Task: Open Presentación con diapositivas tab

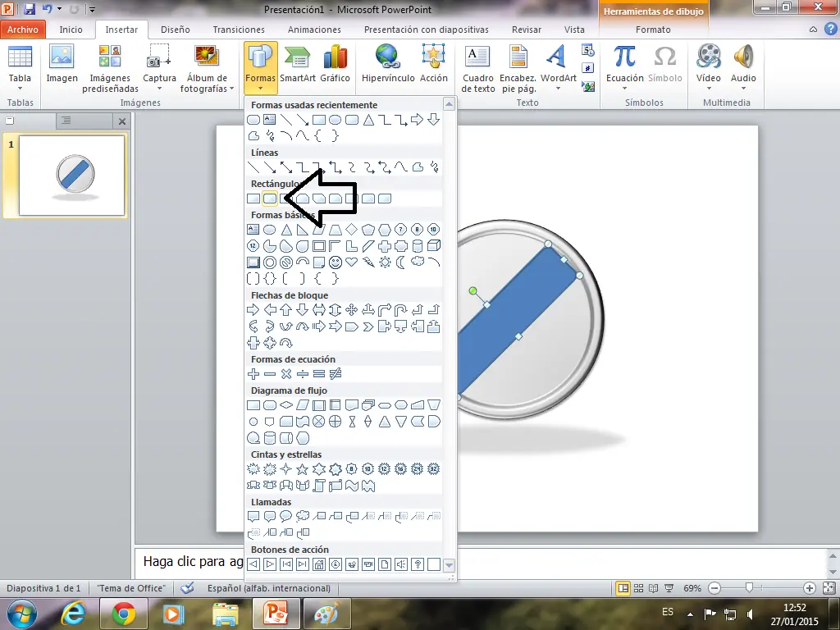Action: (427, 30)
